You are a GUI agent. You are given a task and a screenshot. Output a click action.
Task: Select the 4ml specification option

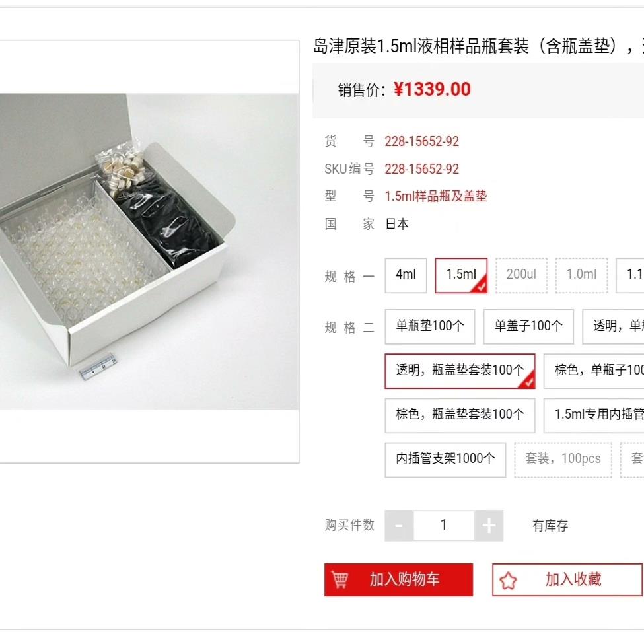pyautogui.click(x=406, y=275)
